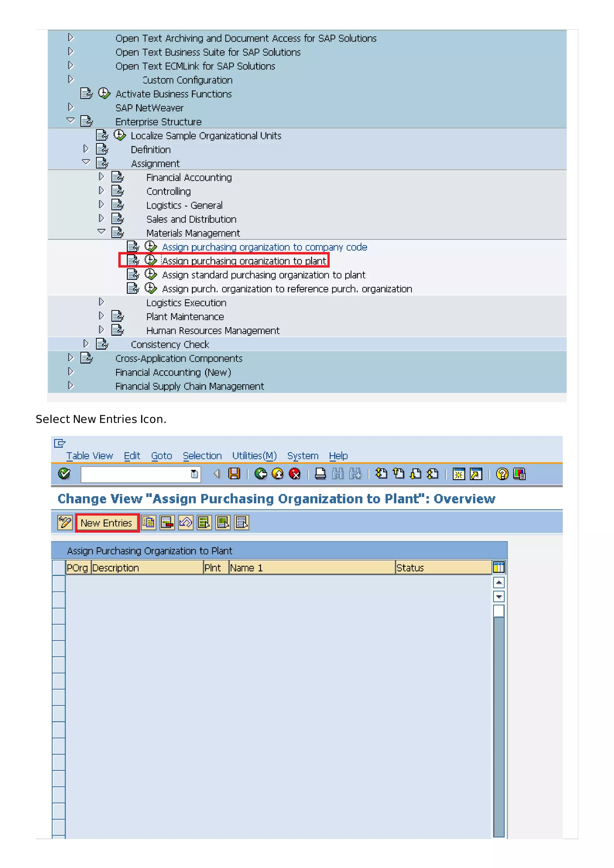
Task: Open the Utilities(M) menu
Action: [x=254, y=456]
